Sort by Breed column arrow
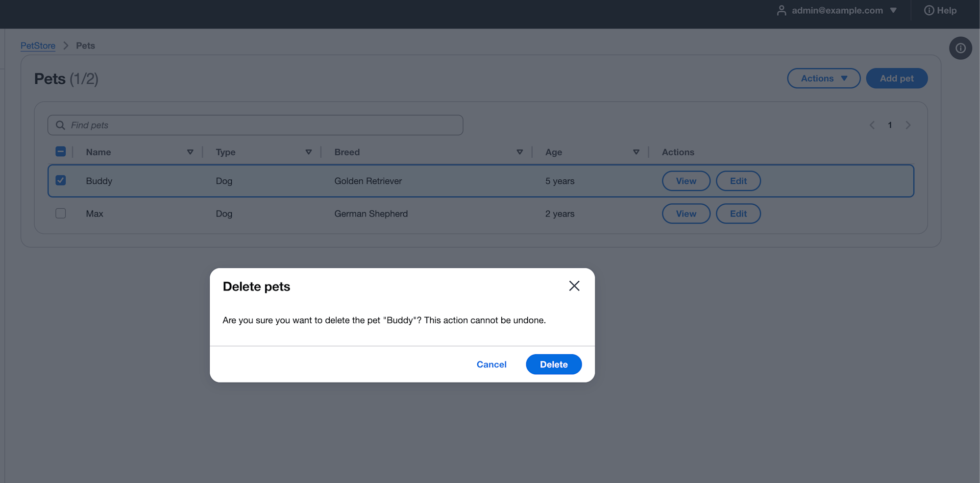The height and width of the screenshot is (483, 980). (x=520, y=152)
